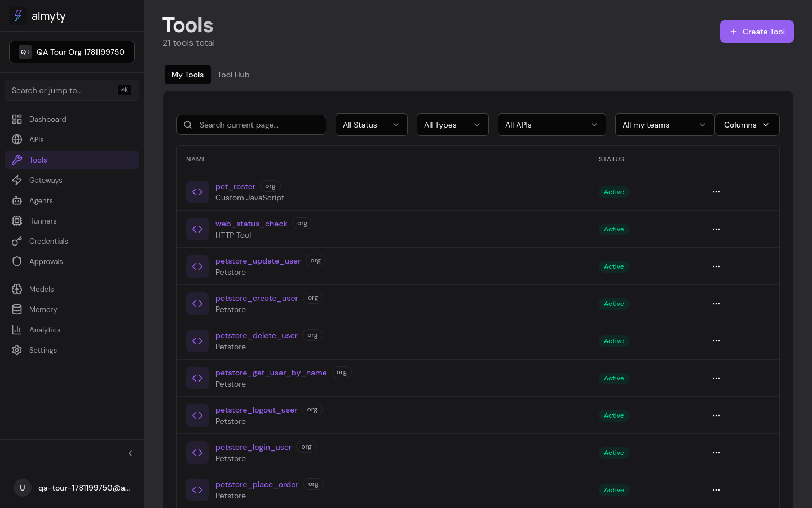Open more actions for petstore_login_user
Viewport: 812px width, 508px height.
tap(716, 453)
